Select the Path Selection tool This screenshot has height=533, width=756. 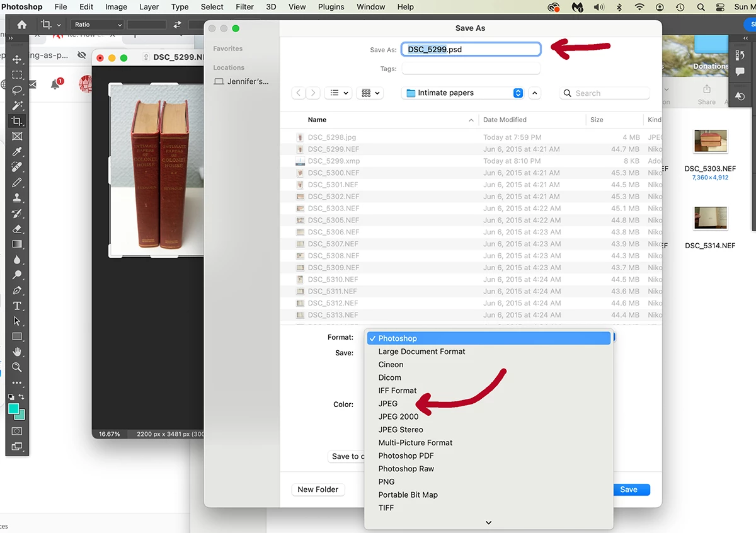[17, 321]
